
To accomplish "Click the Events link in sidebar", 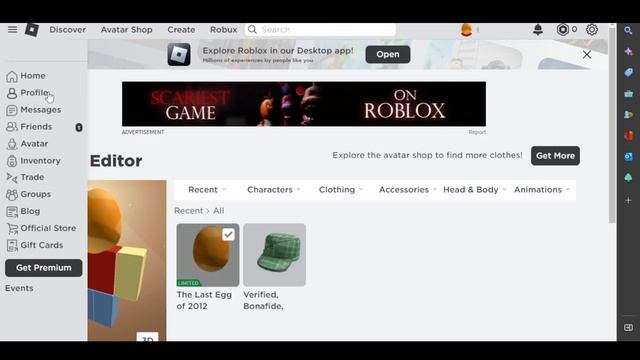I will (x=19, y=288).
